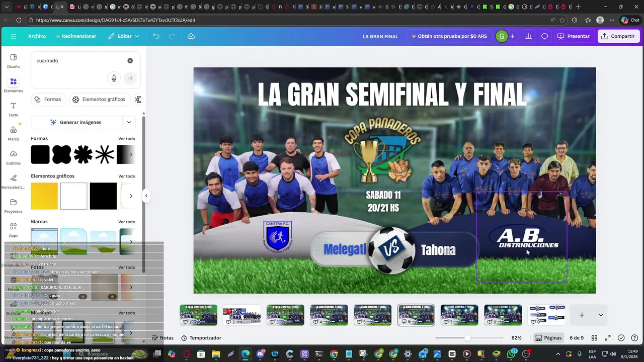Pick the black square graphic
644x362 pixels.
pyautogui.click(x=103, y=196)
